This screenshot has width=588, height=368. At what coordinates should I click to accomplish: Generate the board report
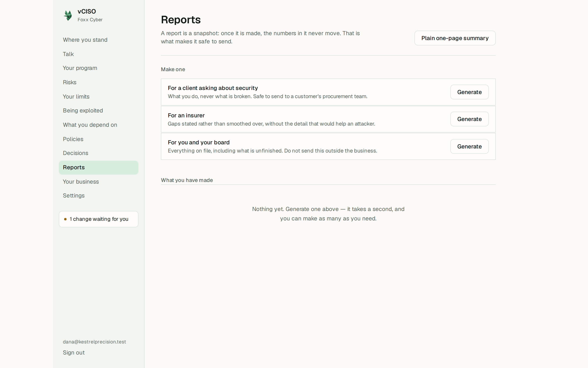pyautogui.click(x=469, y=146)
